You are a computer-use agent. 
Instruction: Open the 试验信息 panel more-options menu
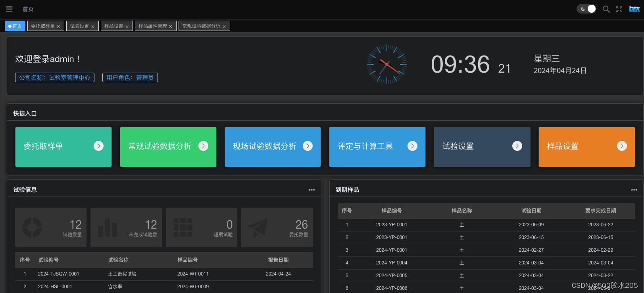click(312, 190)
